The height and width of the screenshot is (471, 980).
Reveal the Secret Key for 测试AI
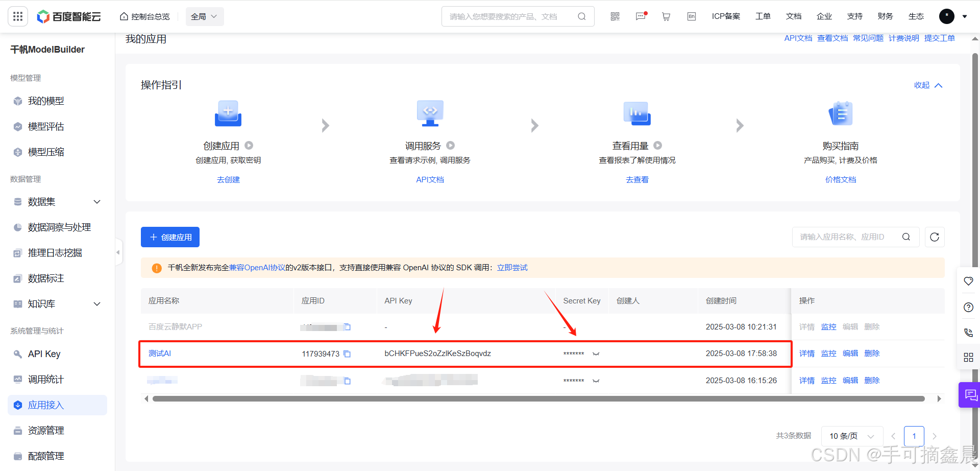[596, 354]
